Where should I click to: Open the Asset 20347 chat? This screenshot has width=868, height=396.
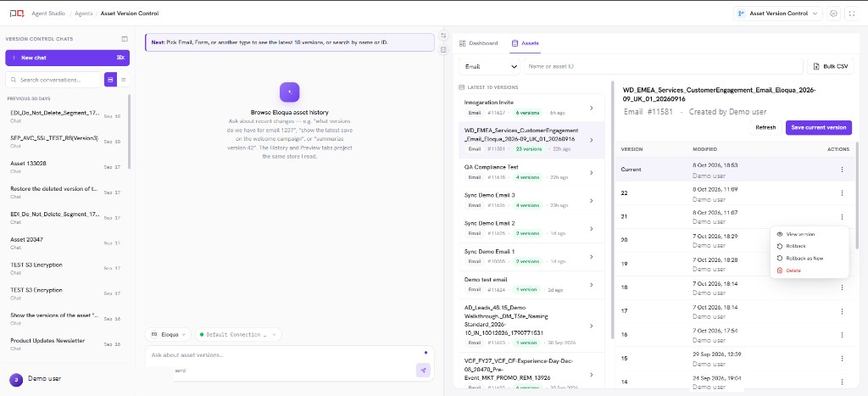point(66,243)
